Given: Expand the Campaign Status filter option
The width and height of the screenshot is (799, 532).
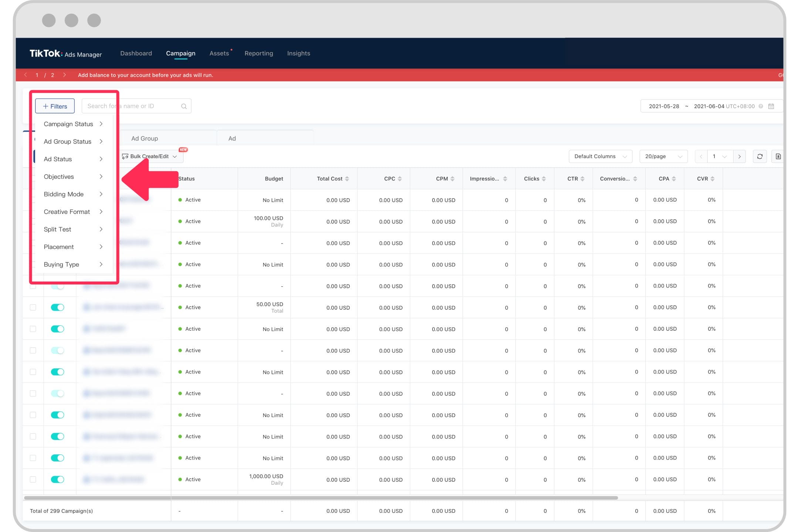Looking at the screenshot, I should coord(73,123).
